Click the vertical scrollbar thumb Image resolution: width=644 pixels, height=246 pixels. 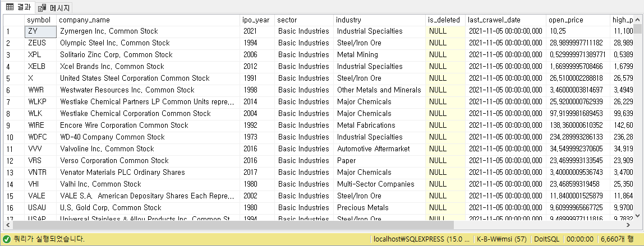pyautogui.click(x=637, y=28)
